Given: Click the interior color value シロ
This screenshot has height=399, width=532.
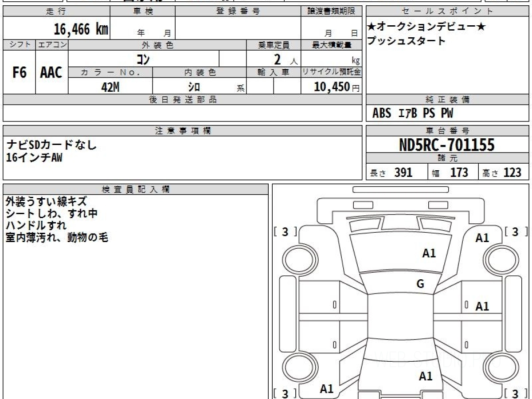Looking at the screenshot, I should point(194,87).
